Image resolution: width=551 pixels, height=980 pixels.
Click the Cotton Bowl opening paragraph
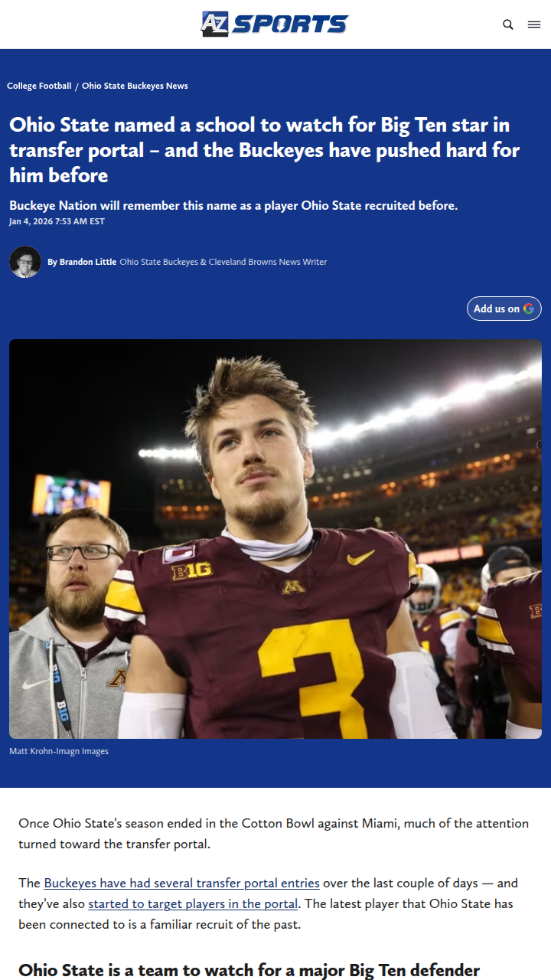273,834
